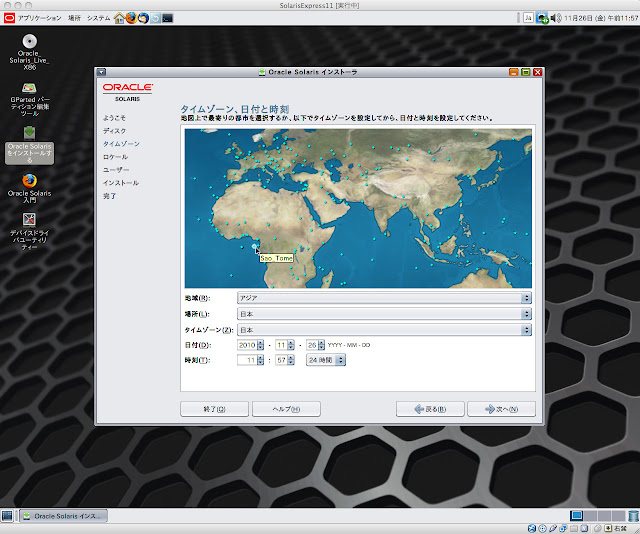Screen dimensions: 640x534
Task: Open the installer window menu button in titlebar
Action: click(x=101, y=72)
